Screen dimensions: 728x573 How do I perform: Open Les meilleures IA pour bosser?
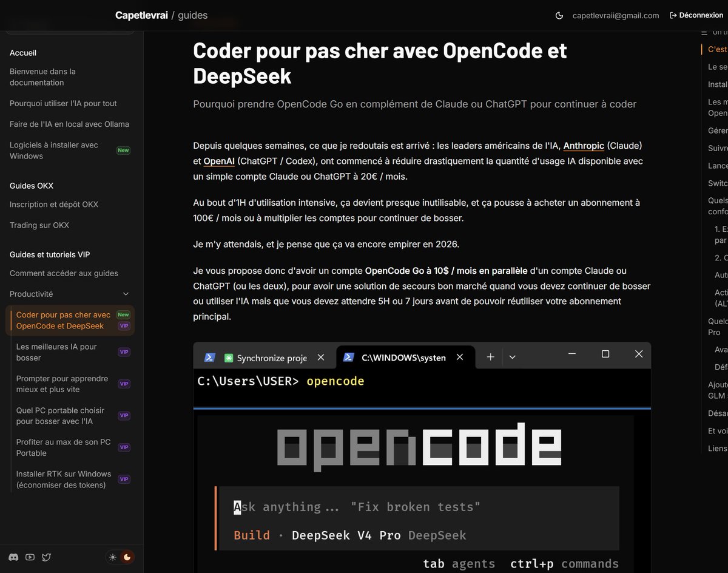coord(56,352)
